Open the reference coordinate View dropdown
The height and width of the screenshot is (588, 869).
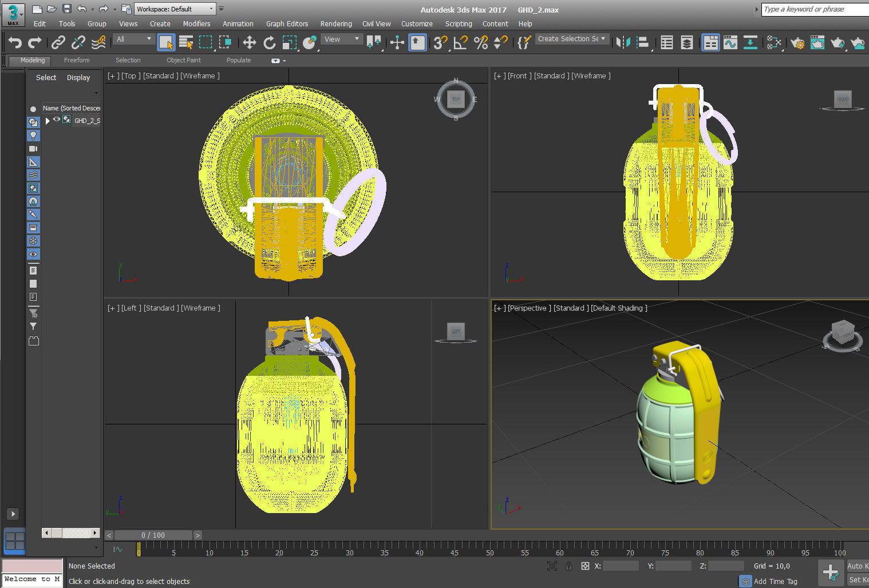pyautogui.click(x=342, y=39)
